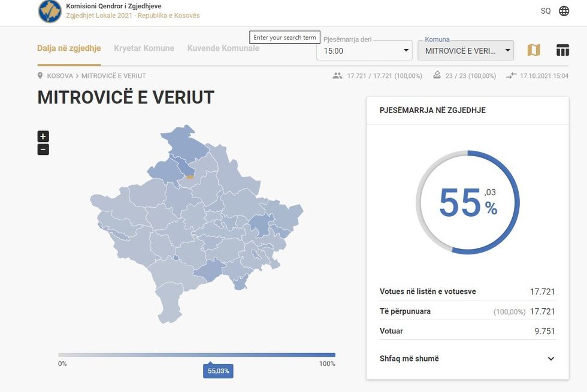This screenshot has height=392, width=587.
Task: Click the voters count people icon
Action: pos(337,75)
